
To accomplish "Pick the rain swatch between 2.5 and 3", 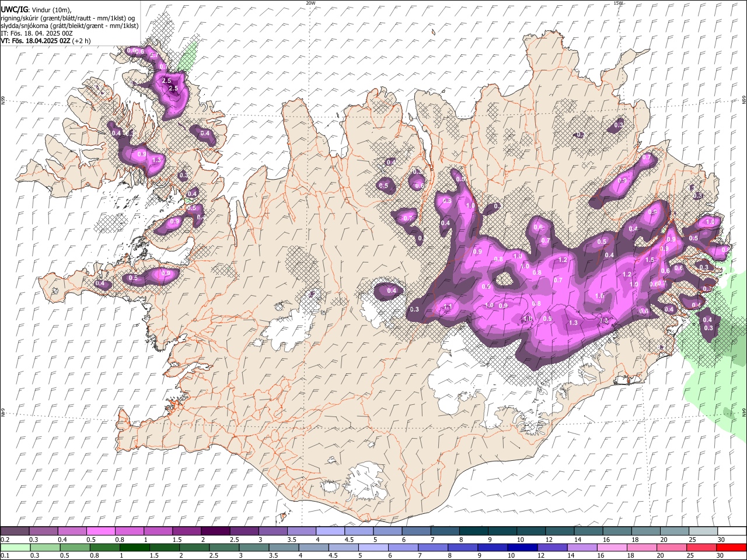I will tap(224, 548).
